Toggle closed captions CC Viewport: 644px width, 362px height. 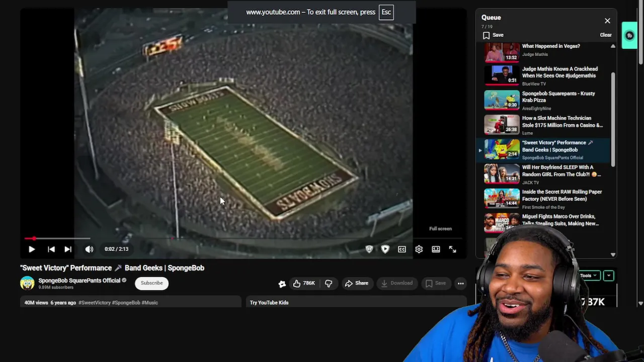click(402, 249)
